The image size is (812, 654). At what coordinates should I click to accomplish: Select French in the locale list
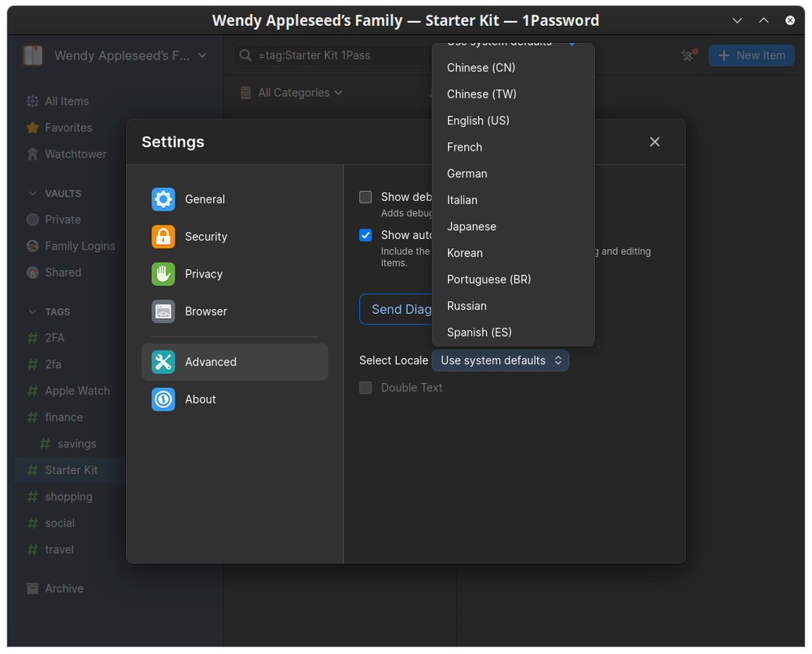465,147
